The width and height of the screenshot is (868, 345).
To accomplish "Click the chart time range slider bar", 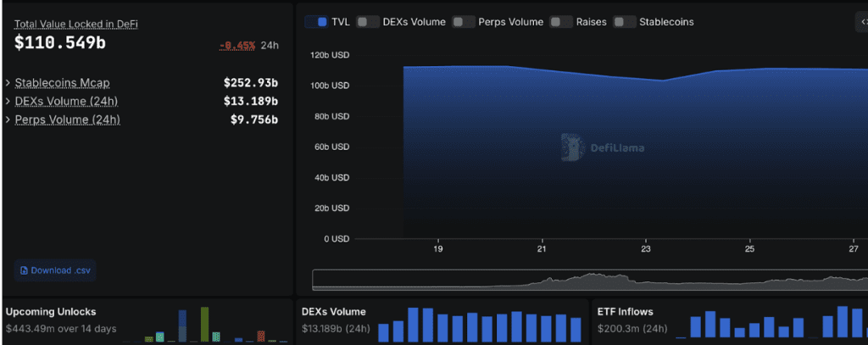I will coord(590,280).
